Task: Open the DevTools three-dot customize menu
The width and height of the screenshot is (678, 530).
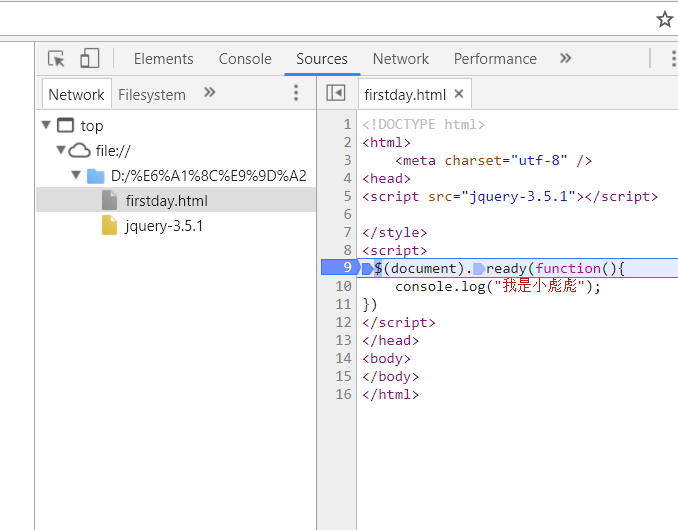Action: pos(673,59)
